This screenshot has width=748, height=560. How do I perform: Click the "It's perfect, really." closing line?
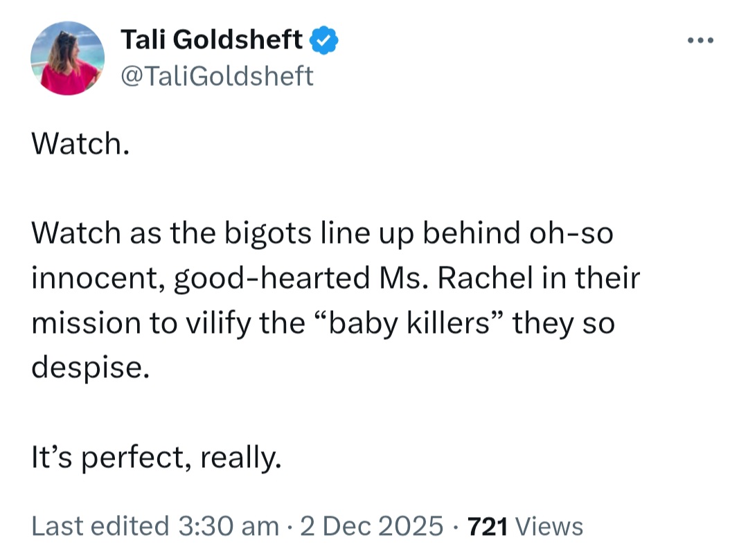pos(157,458)
